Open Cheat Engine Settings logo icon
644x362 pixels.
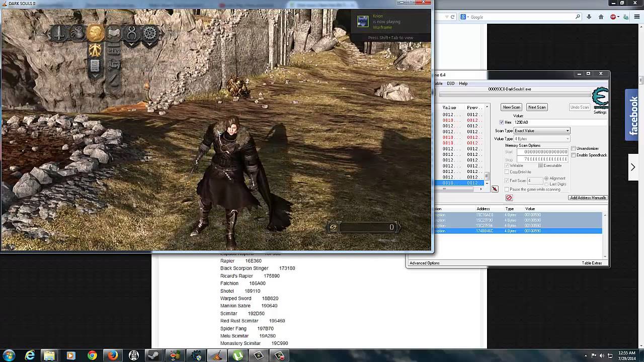point(600,98)
